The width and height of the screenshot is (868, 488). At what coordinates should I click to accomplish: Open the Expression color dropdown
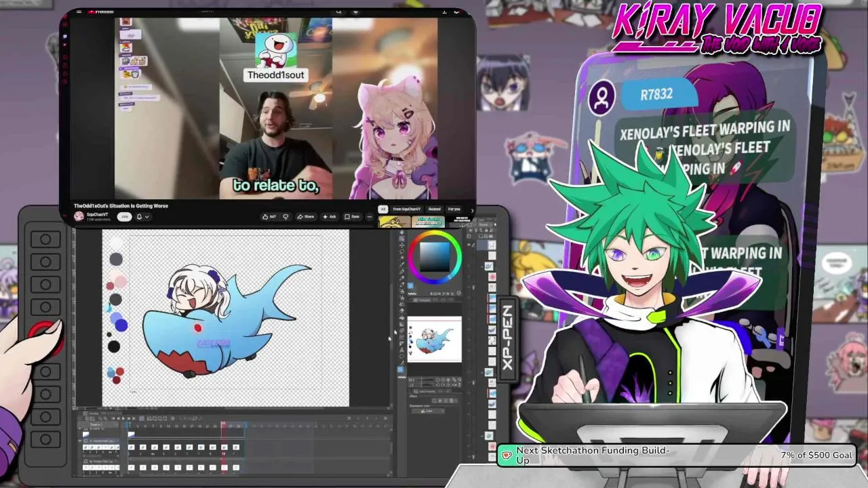(428, 411)
